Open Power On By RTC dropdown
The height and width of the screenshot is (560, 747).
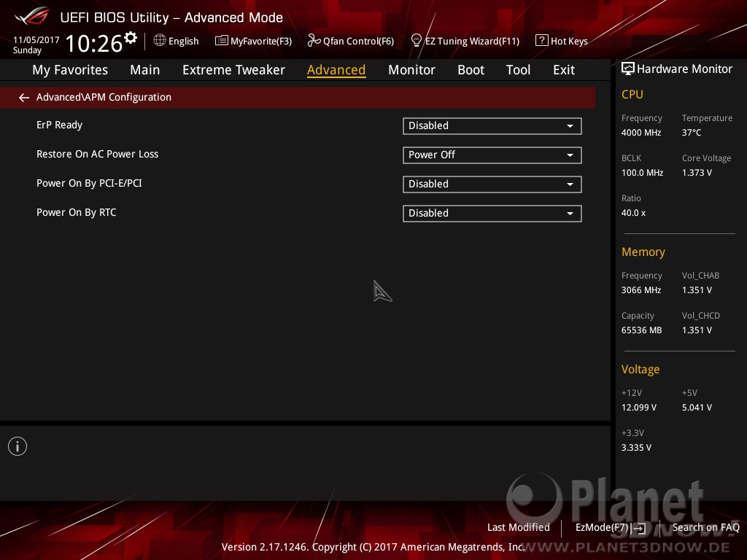492,214
